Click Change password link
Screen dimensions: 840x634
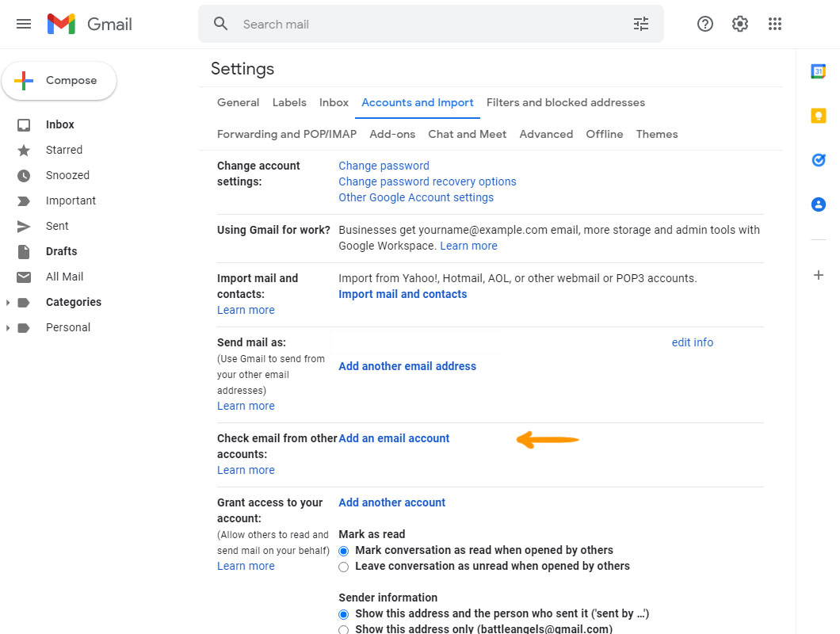click(x=384, y=166)
